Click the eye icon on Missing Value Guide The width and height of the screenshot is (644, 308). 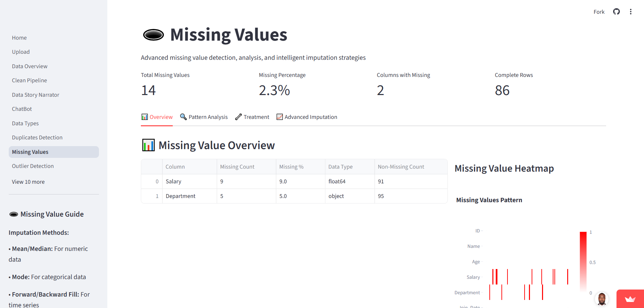coord(14,214)
